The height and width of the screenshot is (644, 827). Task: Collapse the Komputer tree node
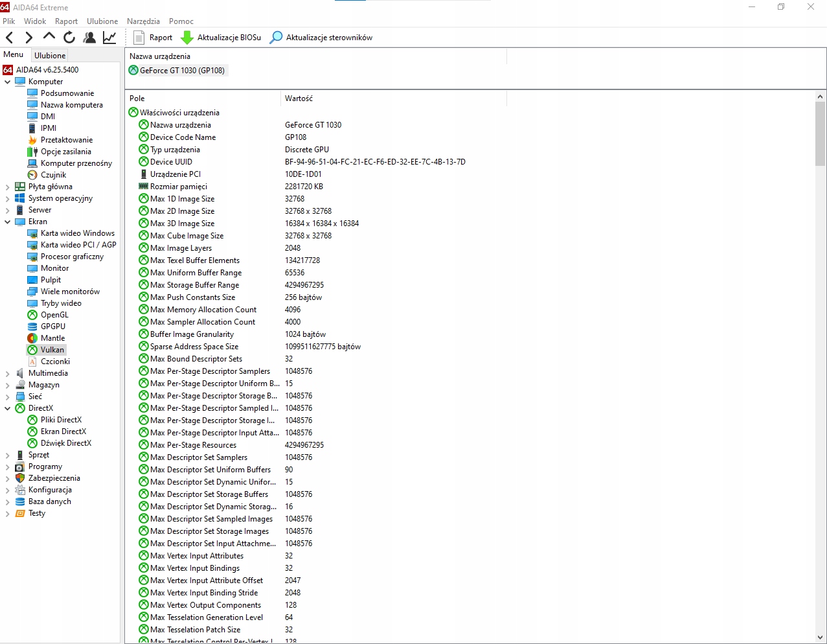7,82
